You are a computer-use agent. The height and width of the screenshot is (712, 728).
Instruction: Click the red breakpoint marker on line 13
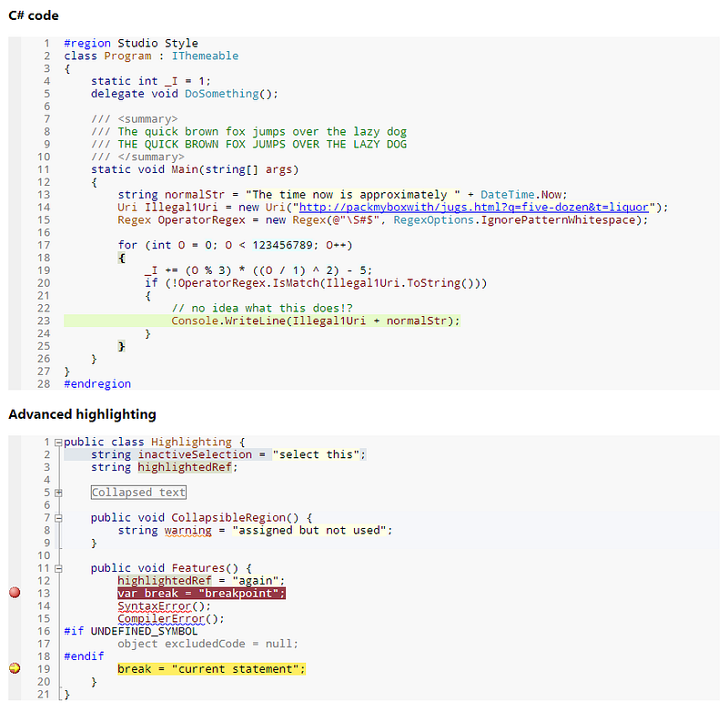(15, 592)
